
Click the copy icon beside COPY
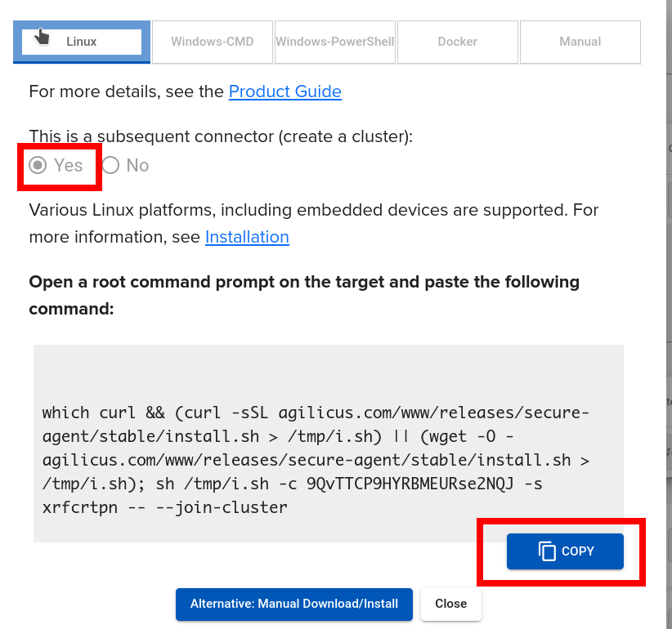click(x=547, y=551)
